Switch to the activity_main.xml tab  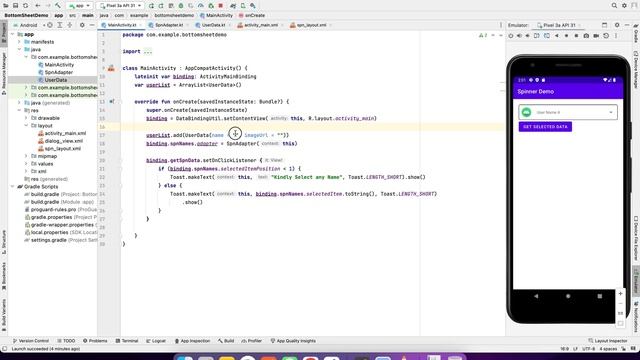point(261,25)
